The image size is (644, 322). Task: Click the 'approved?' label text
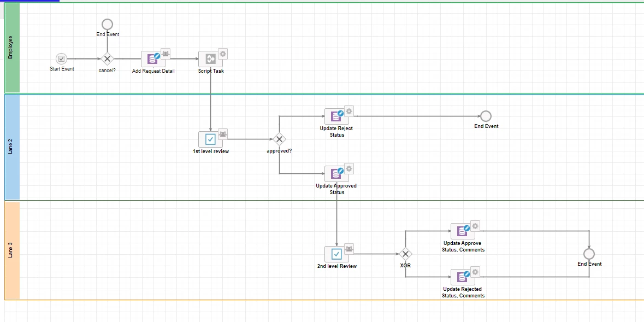click(x=279, y=150)
